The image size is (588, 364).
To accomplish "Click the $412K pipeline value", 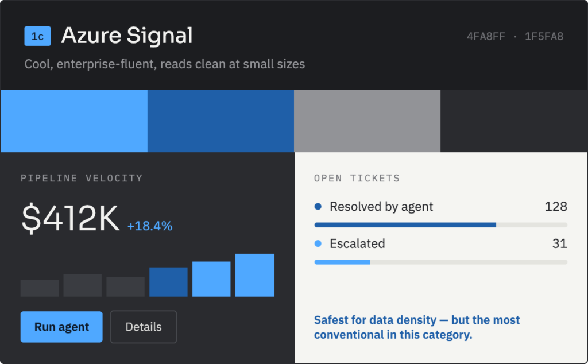I will point(71,218).
